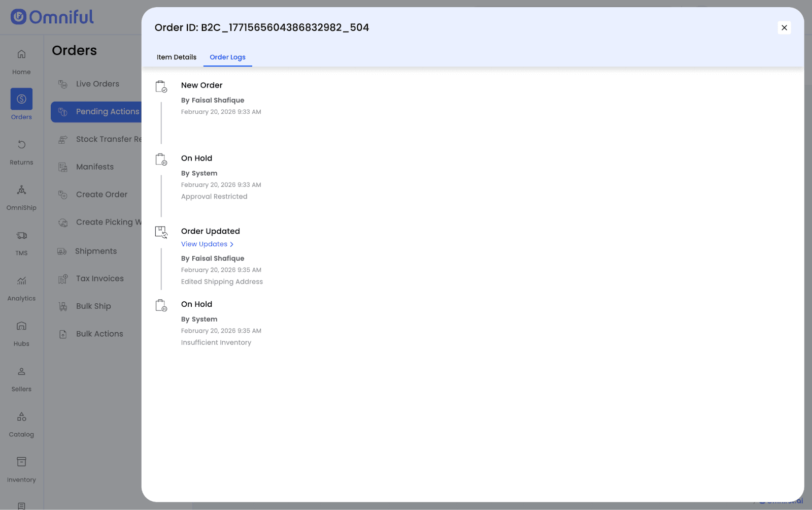Select the Returns sidebar icon
This screenshot has height=510, width=812.
pyautogui.click(x=21, y=145)
